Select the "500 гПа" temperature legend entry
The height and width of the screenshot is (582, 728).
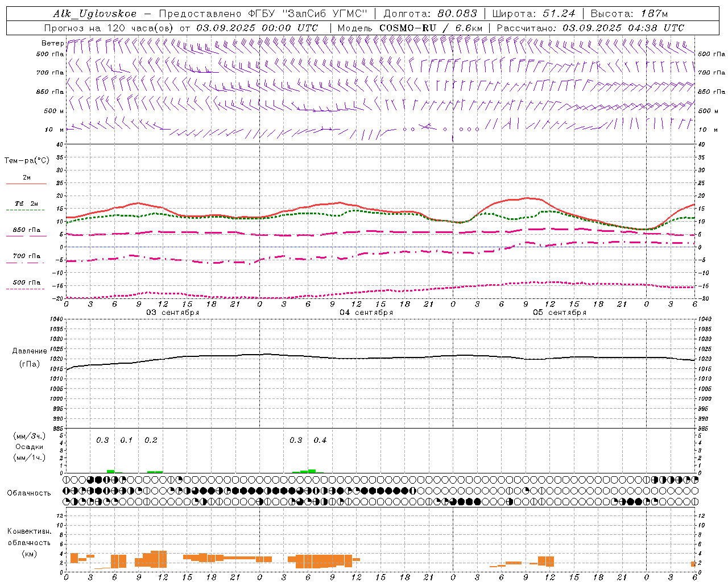point(27,282)
